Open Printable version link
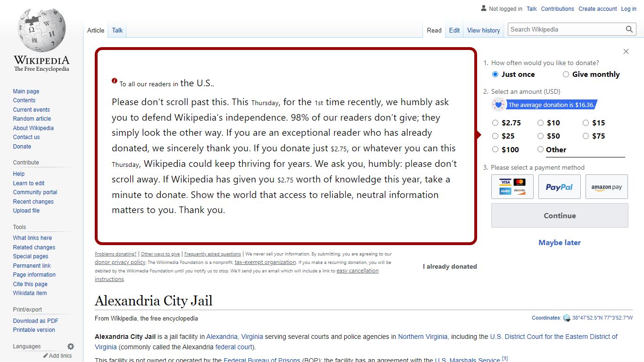 click(x=34, y=330)
